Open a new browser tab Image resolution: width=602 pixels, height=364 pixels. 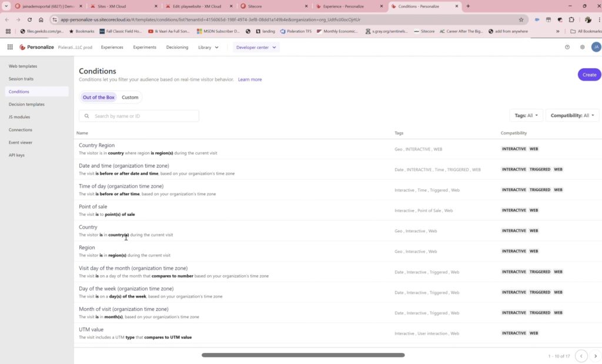[x=468, y=6]
